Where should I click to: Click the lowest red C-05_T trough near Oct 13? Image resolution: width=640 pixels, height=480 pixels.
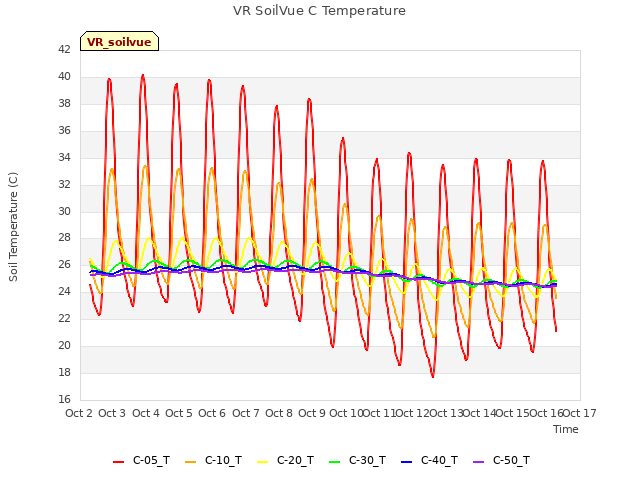[x=433, y=376]
